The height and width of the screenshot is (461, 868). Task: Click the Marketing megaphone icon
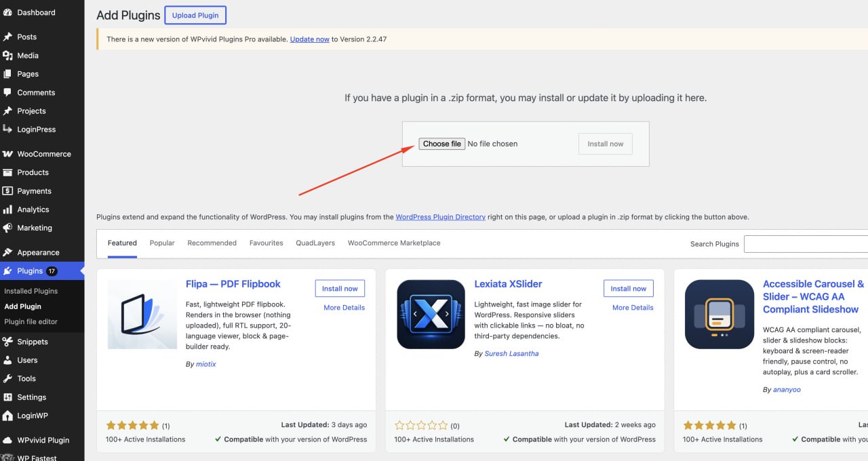point(7,228)
